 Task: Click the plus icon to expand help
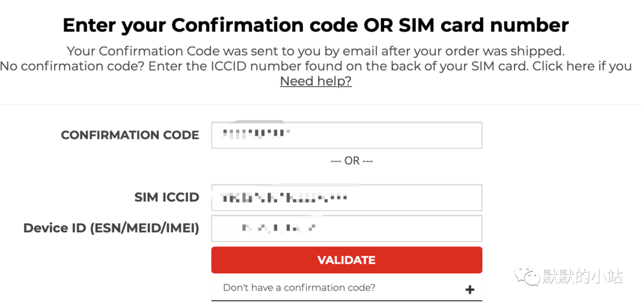(470, 290)
